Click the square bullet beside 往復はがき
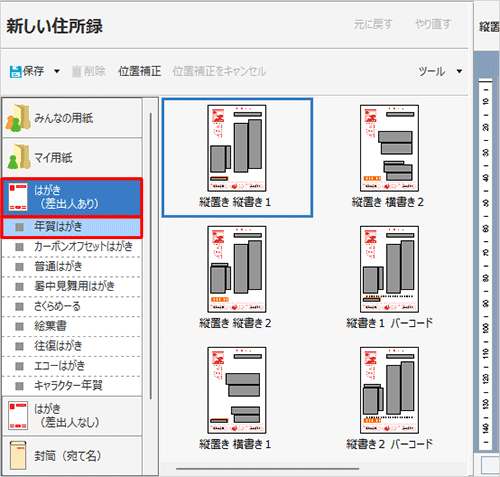The width and height of the screenshot is (500, 477). pos(20,346)
